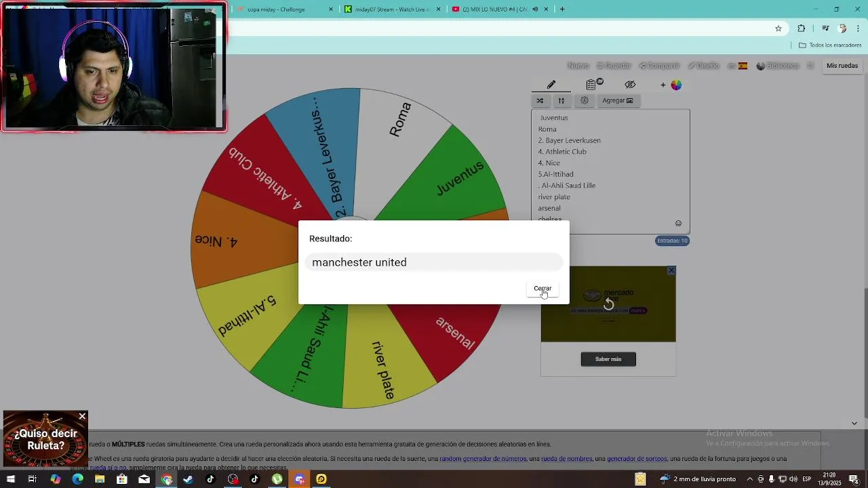This screenshot has width=868, height=488.
Task: Open browser extensions puzzle icon
Action: pyautogui.click(x=802, y=28)
